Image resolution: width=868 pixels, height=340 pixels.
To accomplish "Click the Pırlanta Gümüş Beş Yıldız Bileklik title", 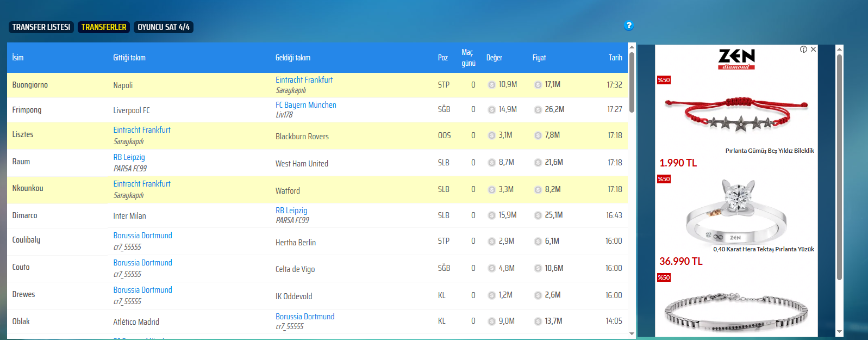I will (770, 151).
